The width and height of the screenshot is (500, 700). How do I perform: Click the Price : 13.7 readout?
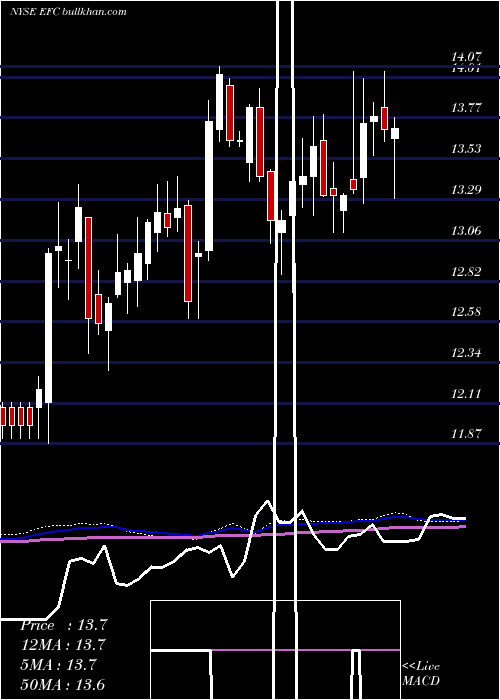[64, 625]
